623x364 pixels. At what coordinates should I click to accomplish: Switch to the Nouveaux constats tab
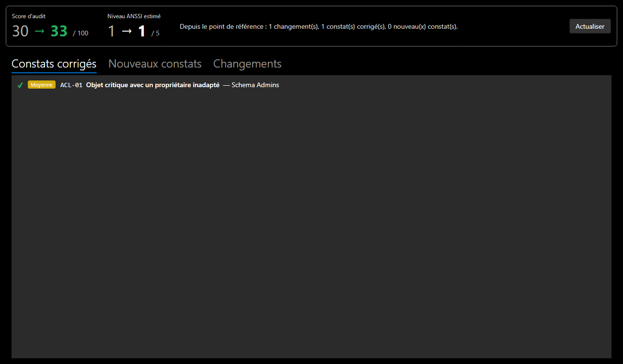pyautogui.click(x=155, y=64)
